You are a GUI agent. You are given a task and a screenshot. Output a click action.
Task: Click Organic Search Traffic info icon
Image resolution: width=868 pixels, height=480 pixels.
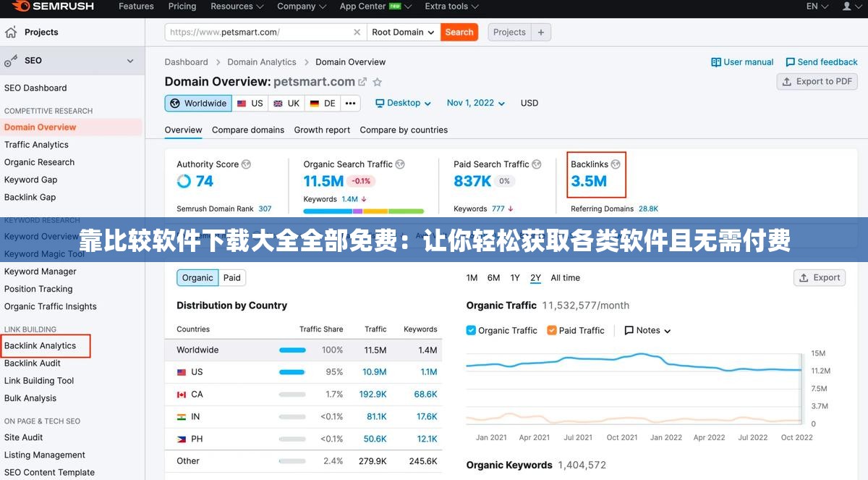(x=400, y=164)
